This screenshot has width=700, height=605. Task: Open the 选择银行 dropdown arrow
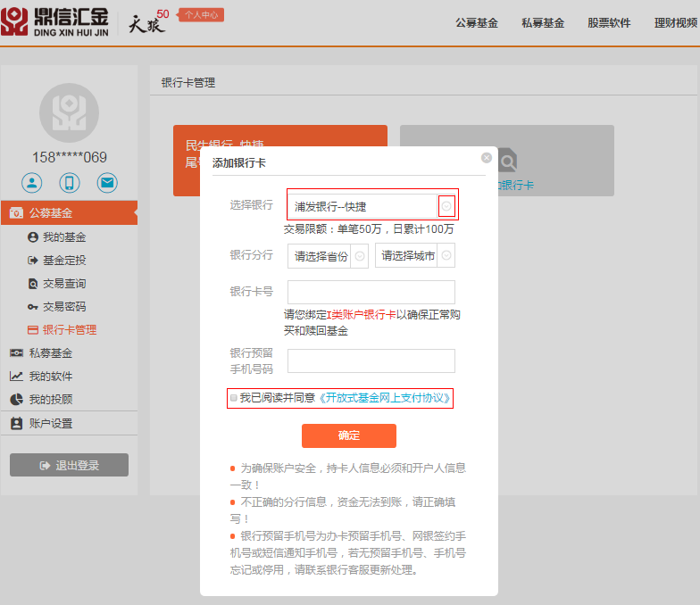point(446,206)
